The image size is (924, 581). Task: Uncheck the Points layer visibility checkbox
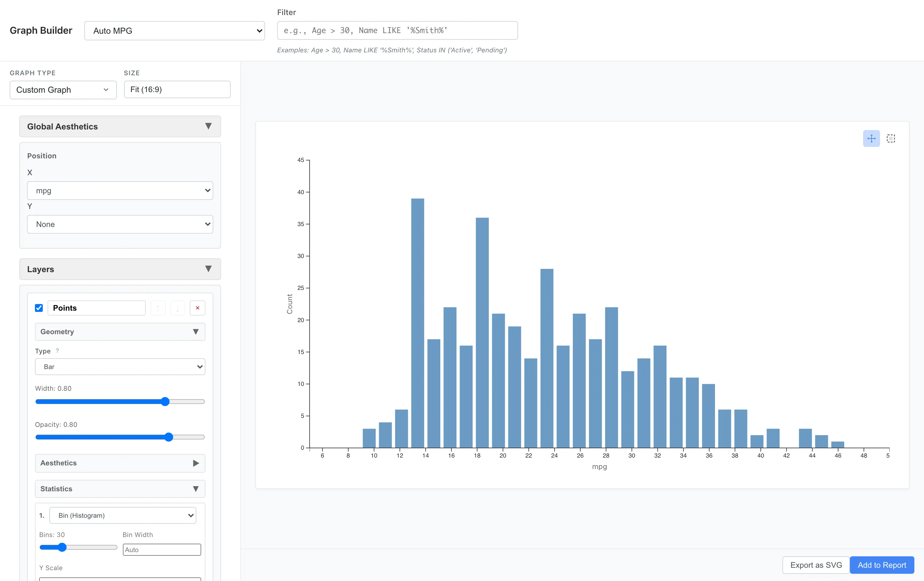[39, 308]
